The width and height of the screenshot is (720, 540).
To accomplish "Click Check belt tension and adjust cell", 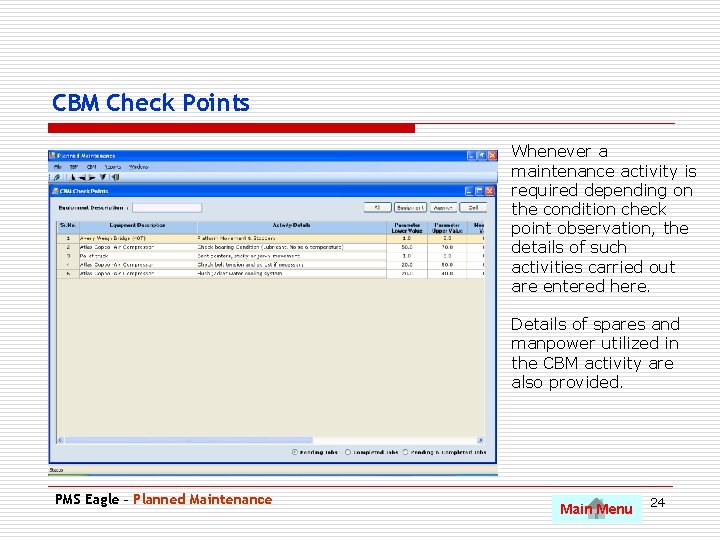I will [292, 265].
